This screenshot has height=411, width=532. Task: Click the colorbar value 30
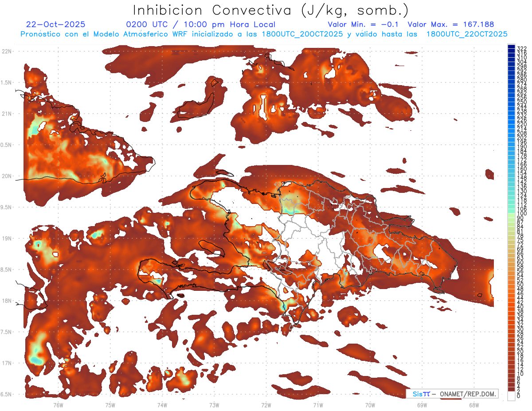(520, 329)
